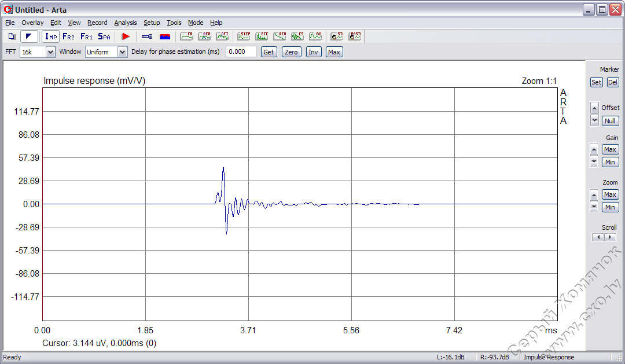
Task: Show FR frequency response graph
Action: pyautogui.click(x=186, y=36)
